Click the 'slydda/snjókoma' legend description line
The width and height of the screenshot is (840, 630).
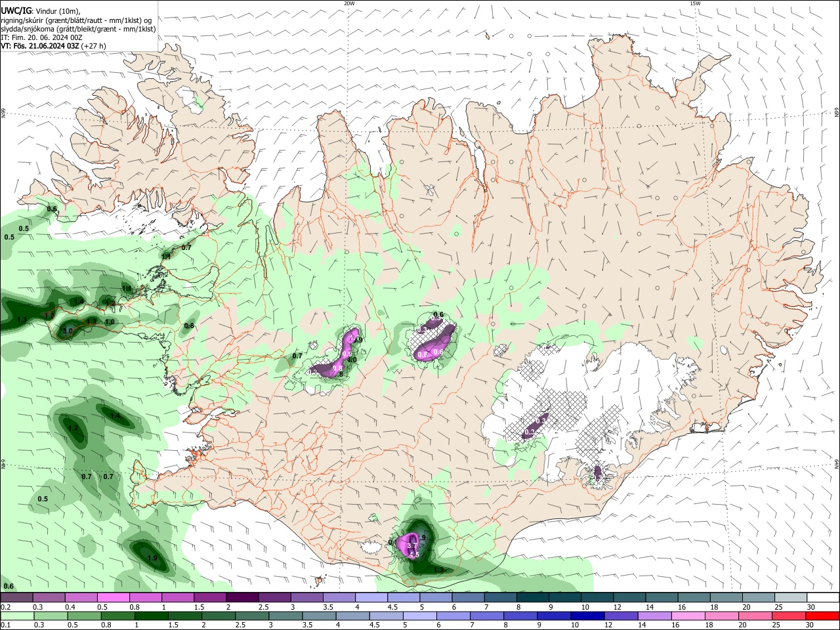(78, 29)
